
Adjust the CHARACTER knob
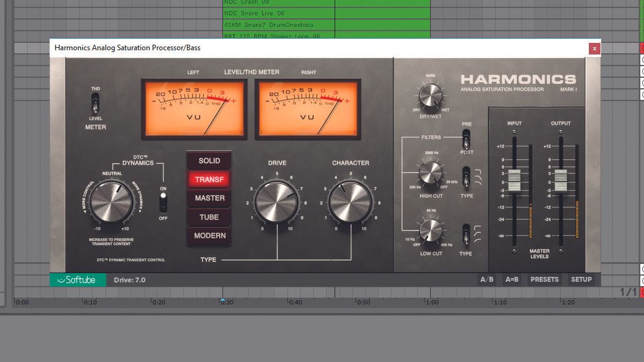point(349,202)
